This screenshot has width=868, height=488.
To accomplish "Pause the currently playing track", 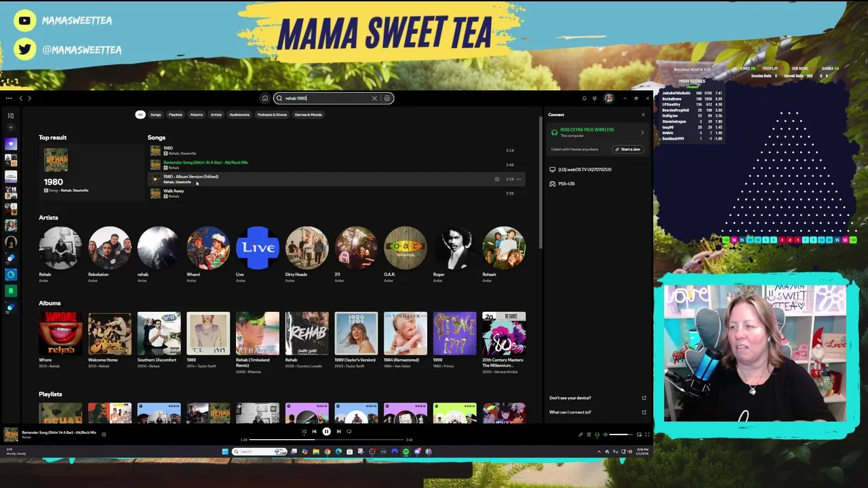I will tap(326, 431).
